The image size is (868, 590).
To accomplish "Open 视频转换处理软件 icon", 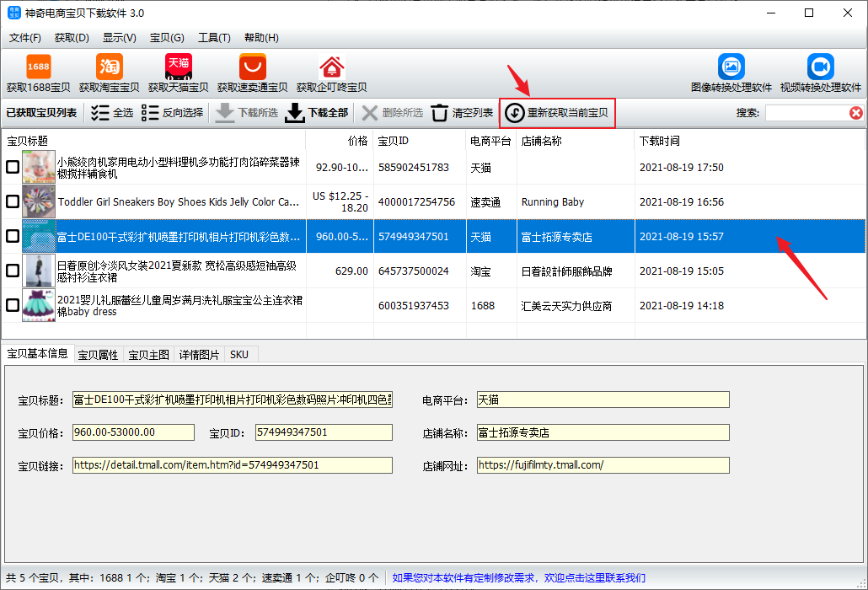I will coord(821,67).
